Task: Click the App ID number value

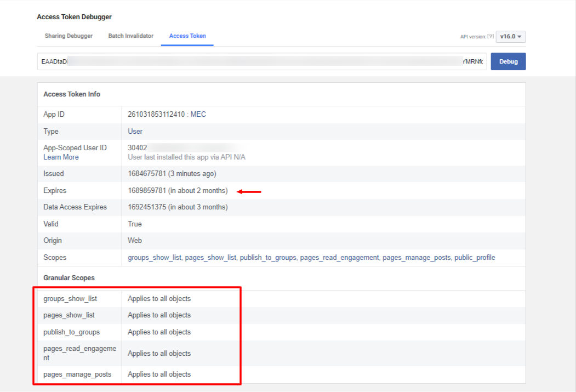Action: tap(156, 114)
